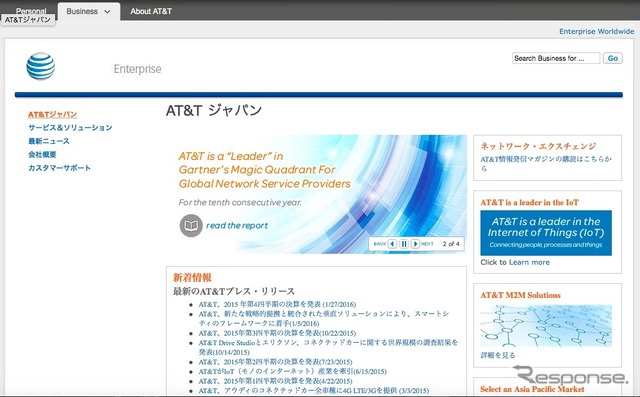Viewport: 640px width, 397px height.
Task: Open the 2015年第2四半期 results release (7/23/2015)
Action: (x=276, y=362)
